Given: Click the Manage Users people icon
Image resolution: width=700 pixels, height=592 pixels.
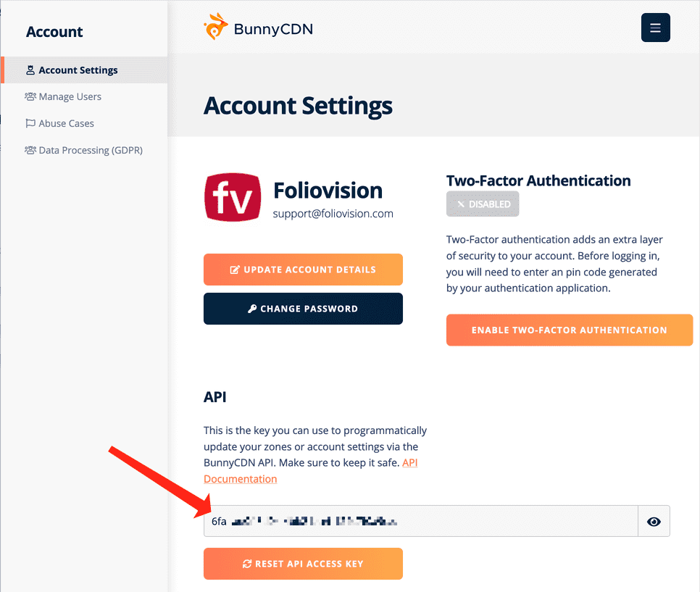Looking at the screenshot, I should [x=30, y=96].
